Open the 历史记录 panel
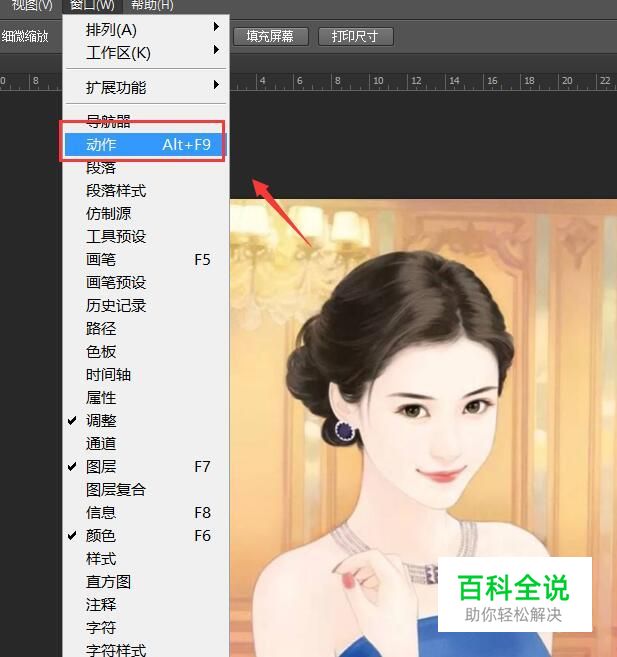 [x=146, y=305]
